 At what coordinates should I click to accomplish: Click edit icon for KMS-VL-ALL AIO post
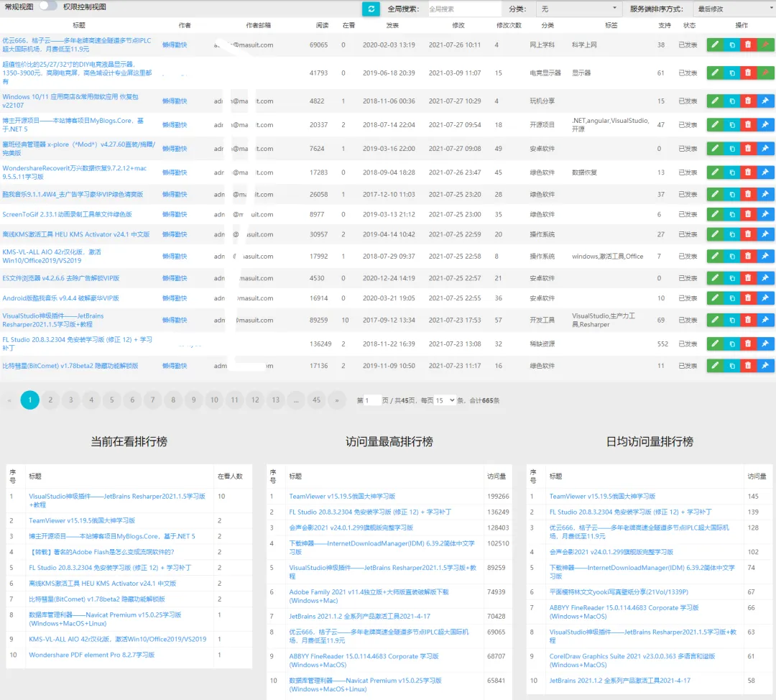click(x=715, y=257)
